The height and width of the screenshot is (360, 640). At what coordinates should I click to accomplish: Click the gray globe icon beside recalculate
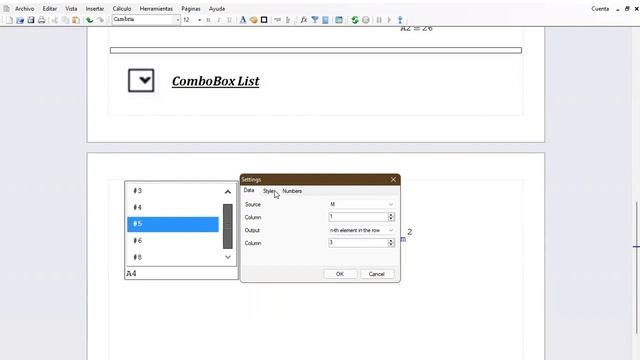pos(366,20)
